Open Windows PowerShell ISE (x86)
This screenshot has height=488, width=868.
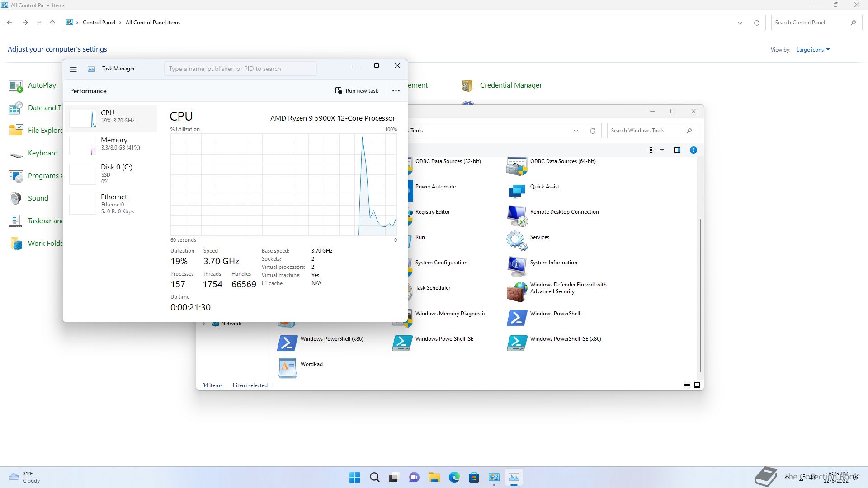554,343
